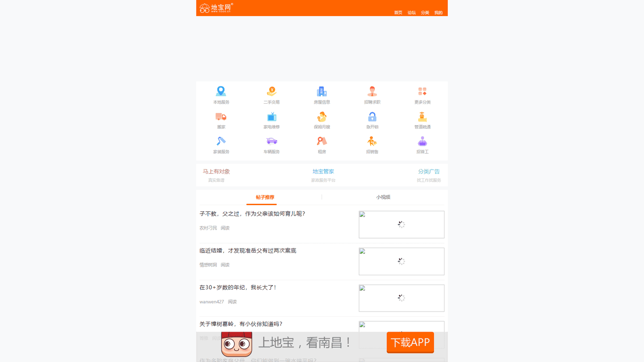Open the 更多分类 grid icon

click(422, 91)
